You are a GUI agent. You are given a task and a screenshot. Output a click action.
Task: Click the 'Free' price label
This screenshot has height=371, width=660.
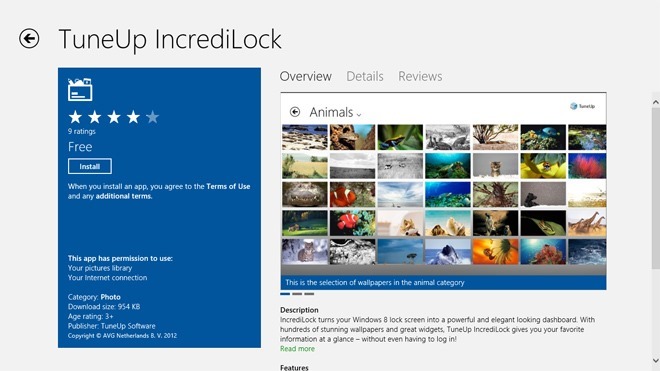pyautogui.click(x=80, y=147)
